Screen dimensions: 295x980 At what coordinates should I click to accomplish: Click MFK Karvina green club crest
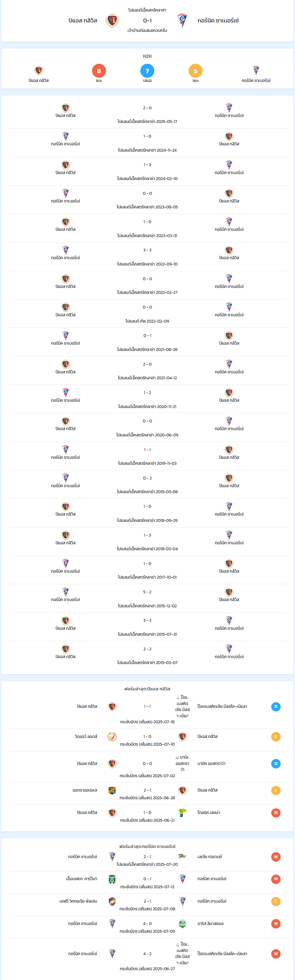[x=112, y=879]
